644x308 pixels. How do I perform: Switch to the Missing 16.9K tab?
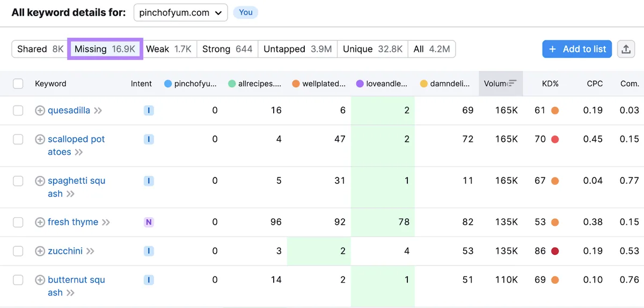pos(105,49)
